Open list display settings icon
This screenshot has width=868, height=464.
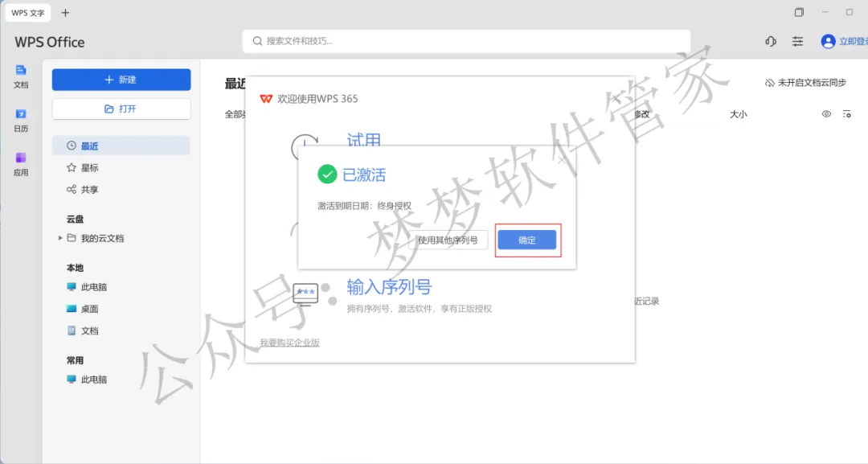(846, 114)
